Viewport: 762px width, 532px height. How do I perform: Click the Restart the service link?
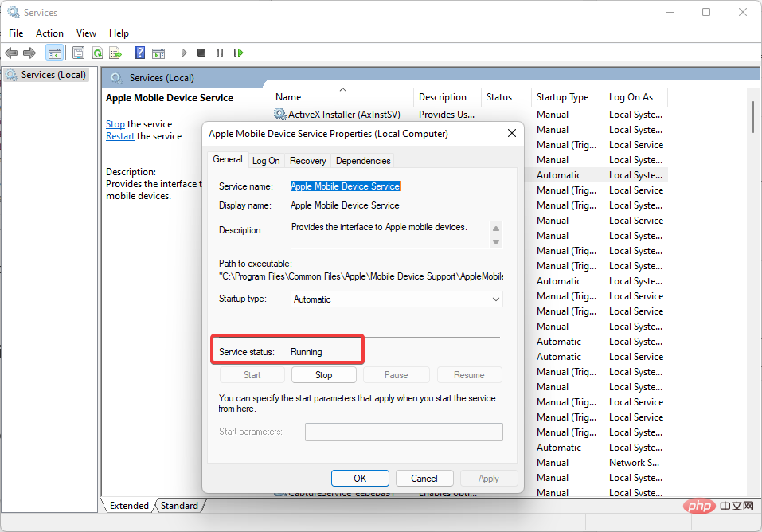(120, 136)
